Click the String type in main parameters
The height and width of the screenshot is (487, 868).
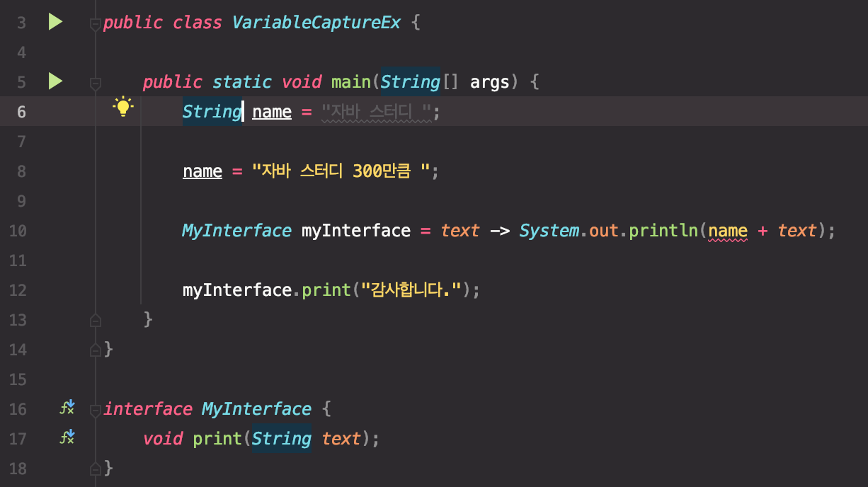click(x=411, y=82)
